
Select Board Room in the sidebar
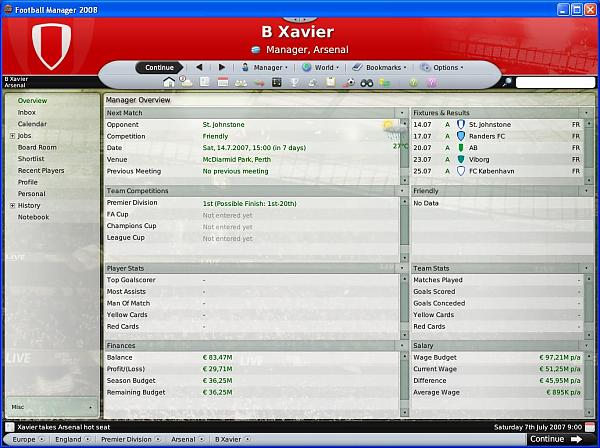(37, 147)
